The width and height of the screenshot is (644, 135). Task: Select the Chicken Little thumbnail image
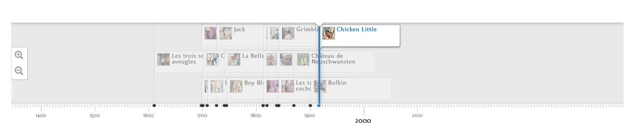pyautogui.click(x=328, y=33)
